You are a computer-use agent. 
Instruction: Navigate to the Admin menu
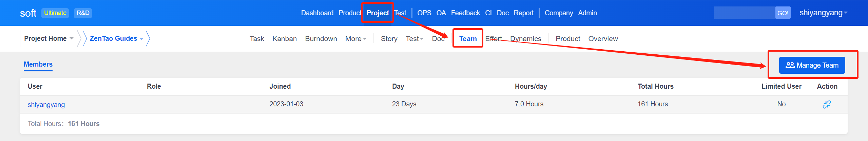(587, 13)
